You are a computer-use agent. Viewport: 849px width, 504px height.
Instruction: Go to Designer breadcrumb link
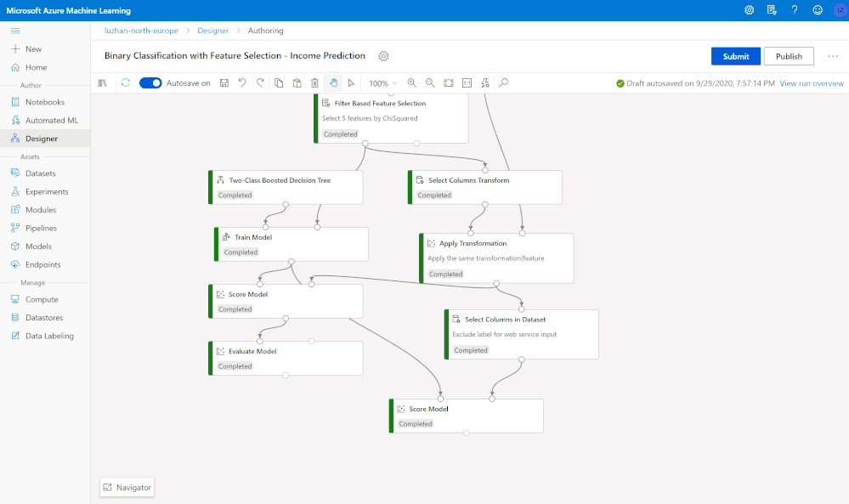click(212, 31)
